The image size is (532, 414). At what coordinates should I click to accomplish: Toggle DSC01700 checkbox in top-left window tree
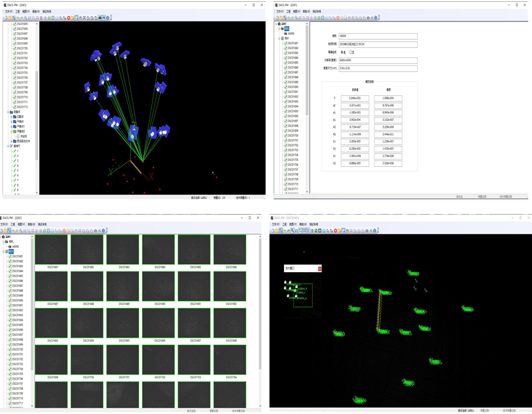point(15,48)
